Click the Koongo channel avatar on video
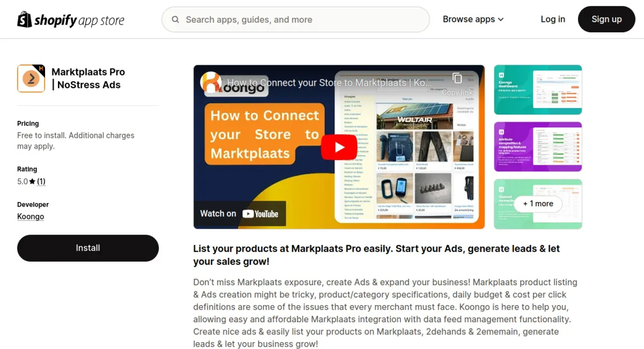Screen dimensions: 644x349 211,82
